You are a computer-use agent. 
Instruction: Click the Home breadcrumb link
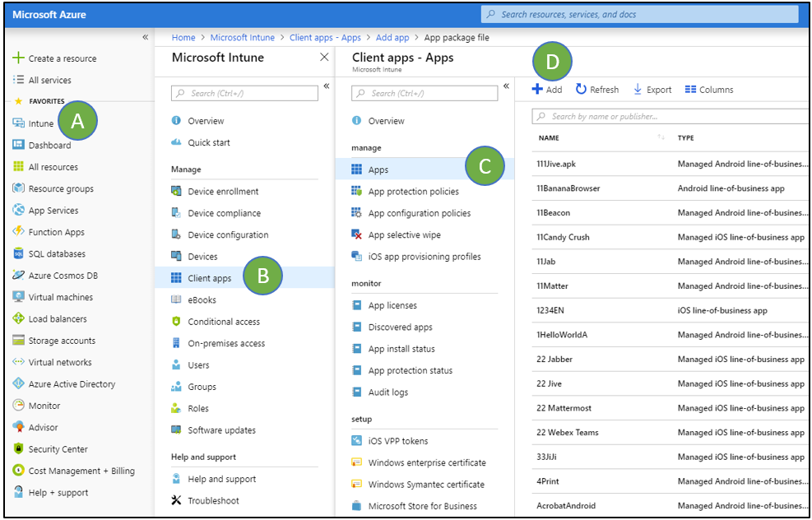(x=183, y=37)
